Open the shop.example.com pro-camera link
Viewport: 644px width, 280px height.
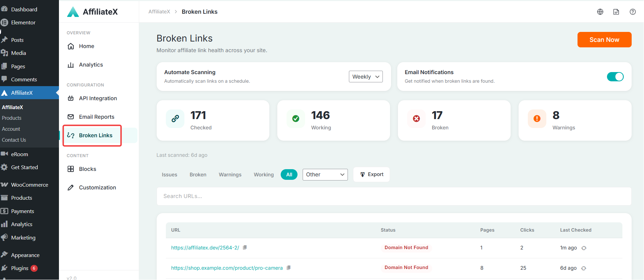227,268
